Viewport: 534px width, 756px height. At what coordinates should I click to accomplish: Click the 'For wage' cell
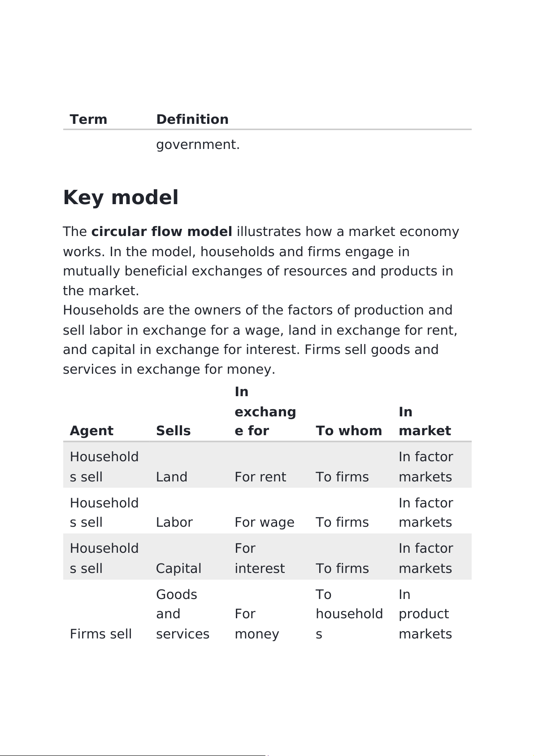(x=264, y=522)
